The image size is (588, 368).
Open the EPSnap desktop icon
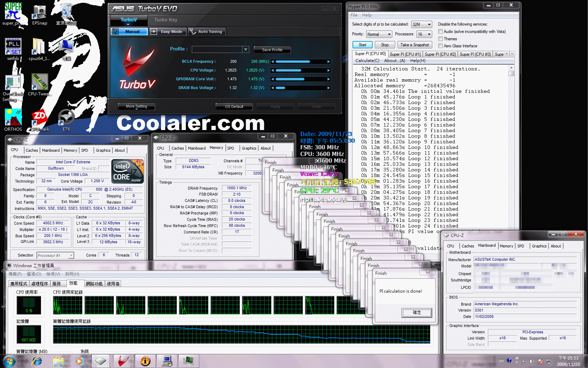(x=40, y=13)
